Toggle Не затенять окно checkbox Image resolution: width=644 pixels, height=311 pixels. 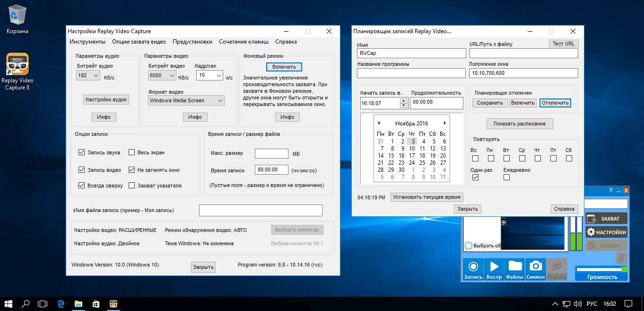point(132,170)
